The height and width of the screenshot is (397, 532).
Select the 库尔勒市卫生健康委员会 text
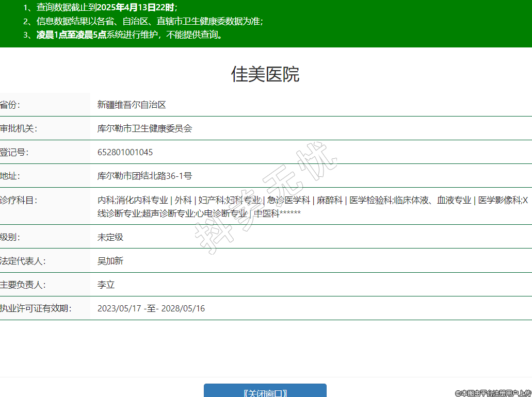144,128
